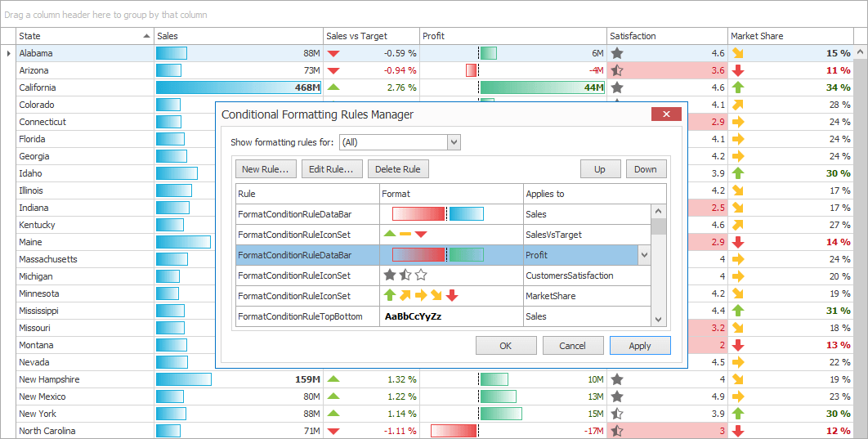
Task: Click the State column header sort arrow
Action: [147, 36]
